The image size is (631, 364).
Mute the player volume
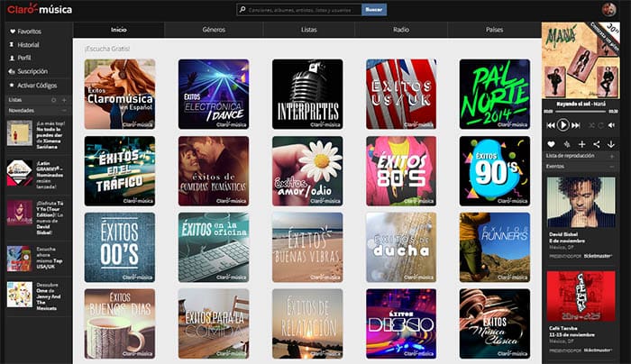pos(611,125)
